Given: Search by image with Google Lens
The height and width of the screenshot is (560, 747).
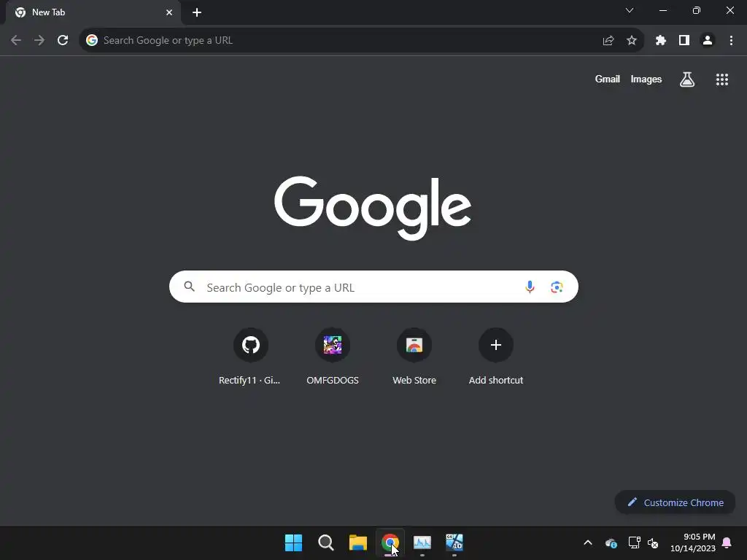Looking at the screenshot, I should [557, 287].
